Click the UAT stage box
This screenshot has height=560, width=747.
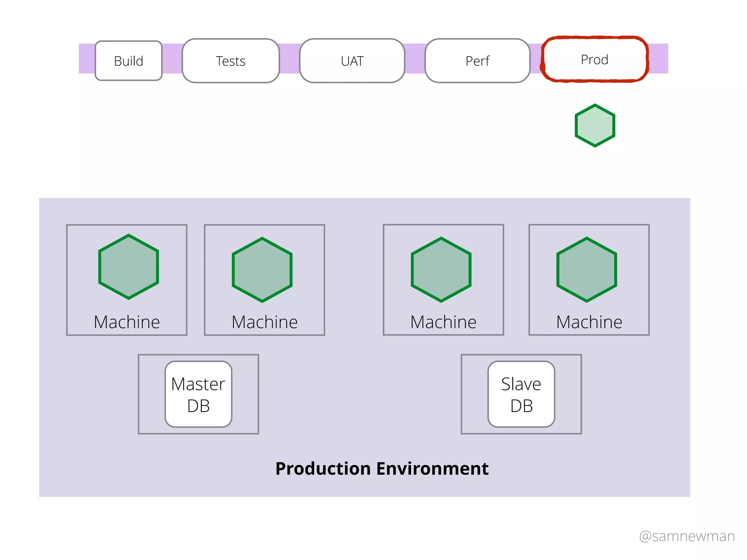point(352,61)
